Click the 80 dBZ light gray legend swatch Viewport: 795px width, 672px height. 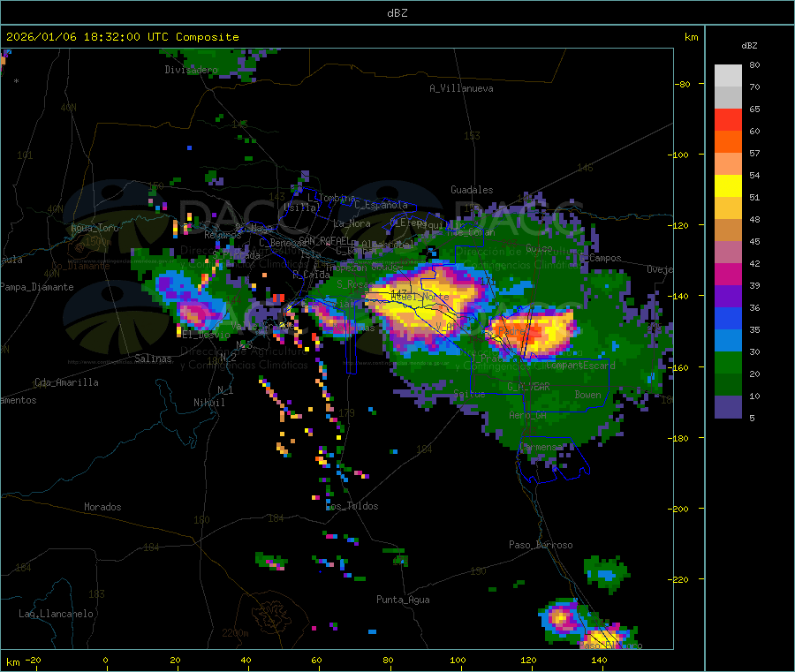pyautogui.click(x=728, y=76)
